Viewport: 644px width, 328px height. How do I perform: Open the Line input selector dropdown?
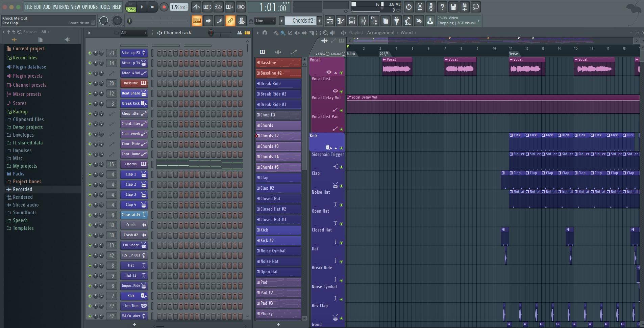[x=265, y=21]
